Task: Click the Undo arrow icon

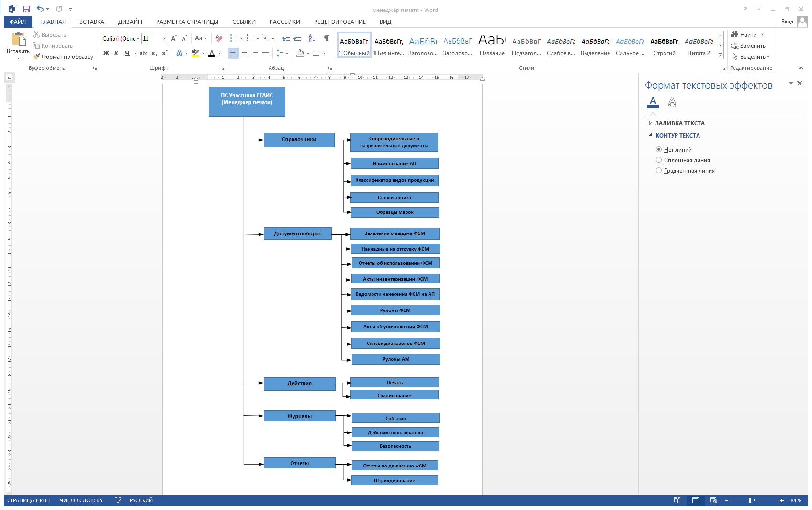Action: click(40, 9)
